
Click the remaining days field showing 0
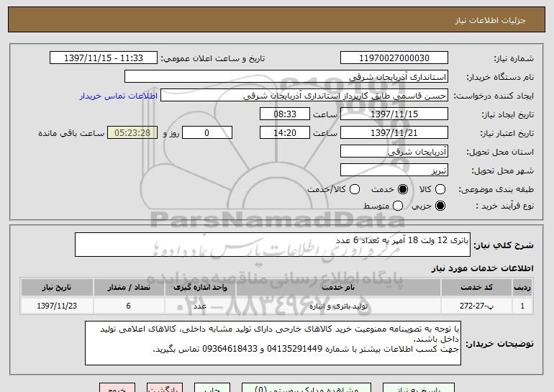pos(207,133)
